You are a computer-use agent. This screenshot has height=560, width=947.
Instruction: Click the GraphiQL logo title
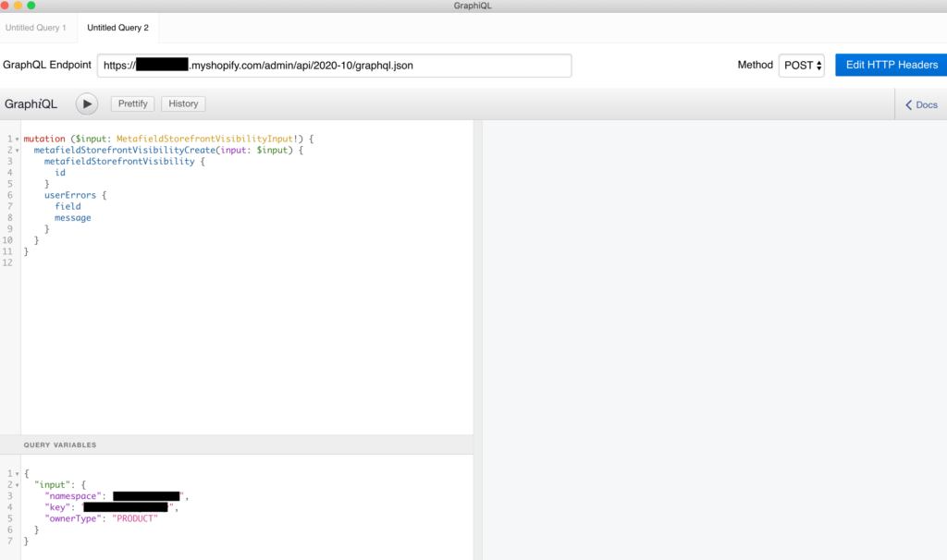click(x=31, y=103)
